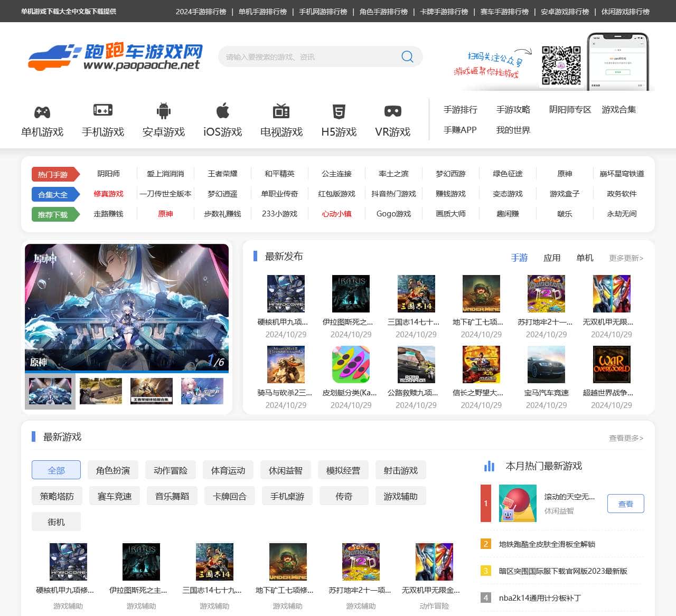Filter latest games by 策略塔防

57,496
